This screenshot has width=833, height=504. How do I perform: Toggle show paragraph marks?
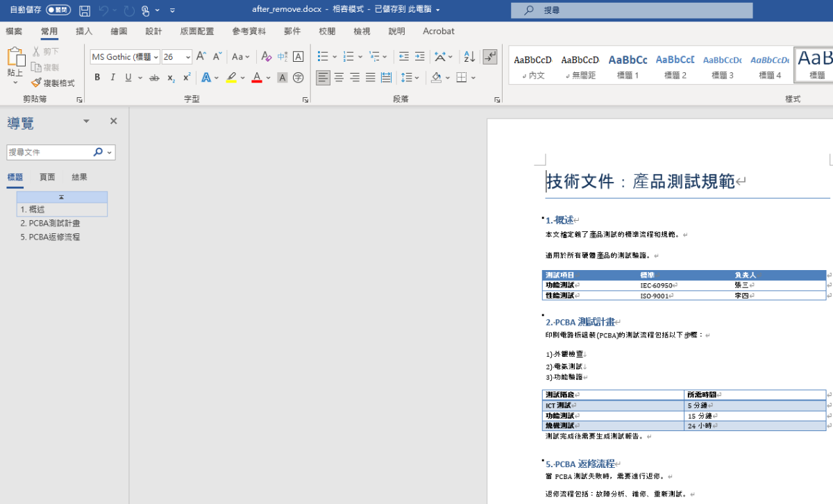490,57
